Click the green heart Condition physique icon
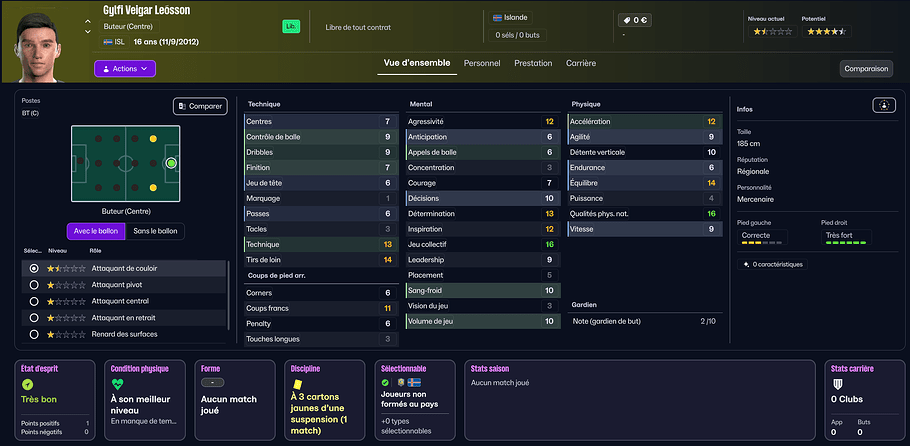The width and height of the screenshot is (910, 446). [117, 383]
